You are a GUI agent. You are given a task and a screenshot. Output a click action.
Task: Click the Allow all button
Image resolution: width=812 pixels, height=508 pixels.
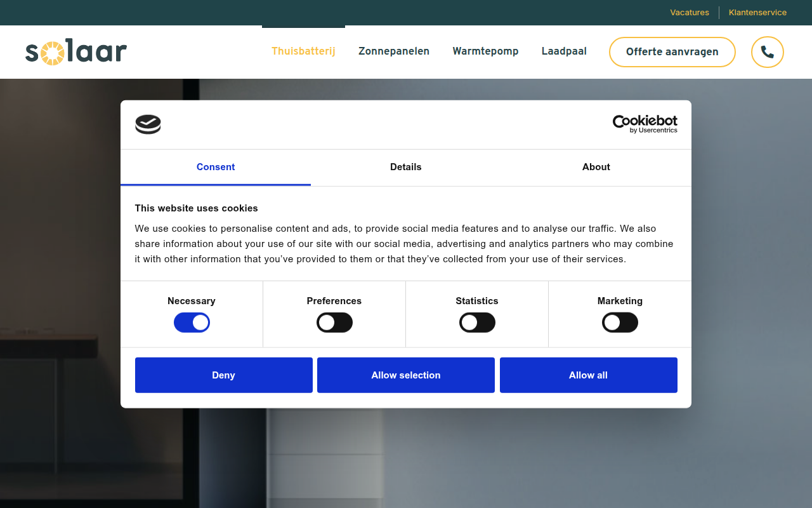[589, 375]
